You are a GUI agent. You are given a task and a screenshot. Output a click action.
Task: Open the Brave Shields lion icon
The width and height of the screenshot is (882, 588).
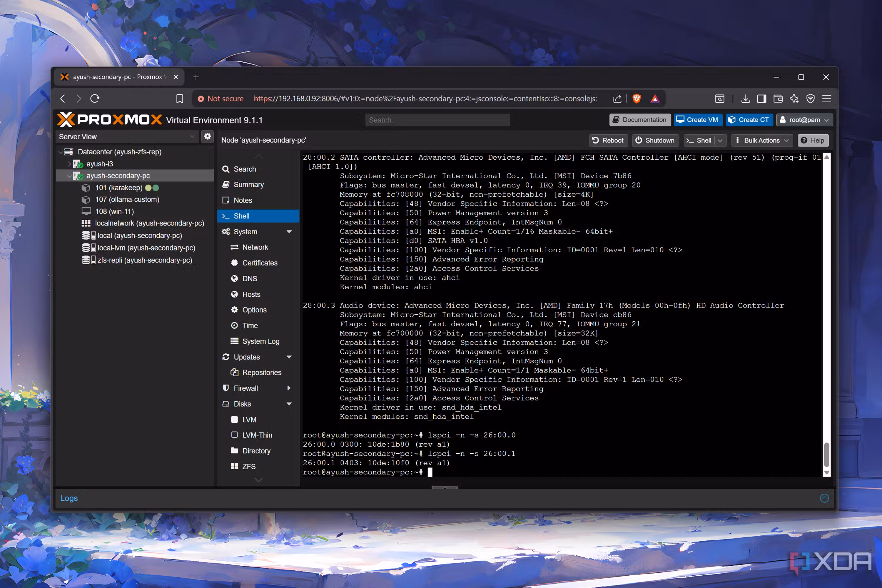(x=637, y=98)
